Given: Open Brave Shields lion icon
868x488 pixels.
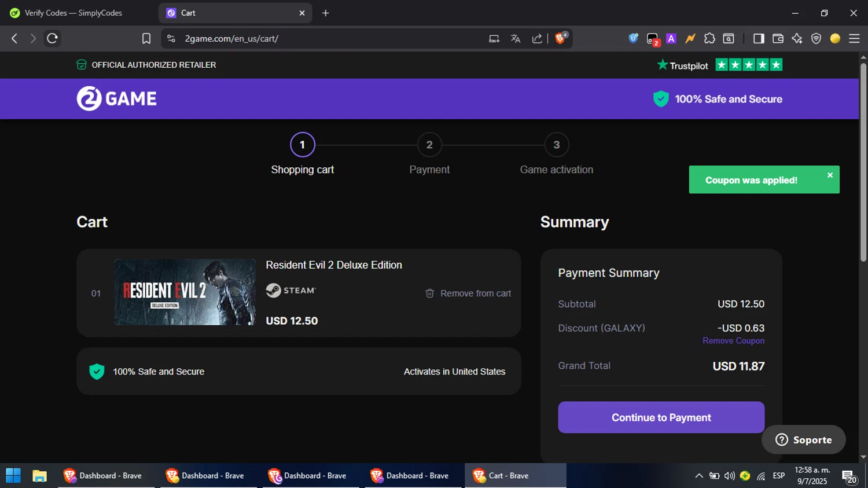Looking at the screenshot, I should pos(560,38).
